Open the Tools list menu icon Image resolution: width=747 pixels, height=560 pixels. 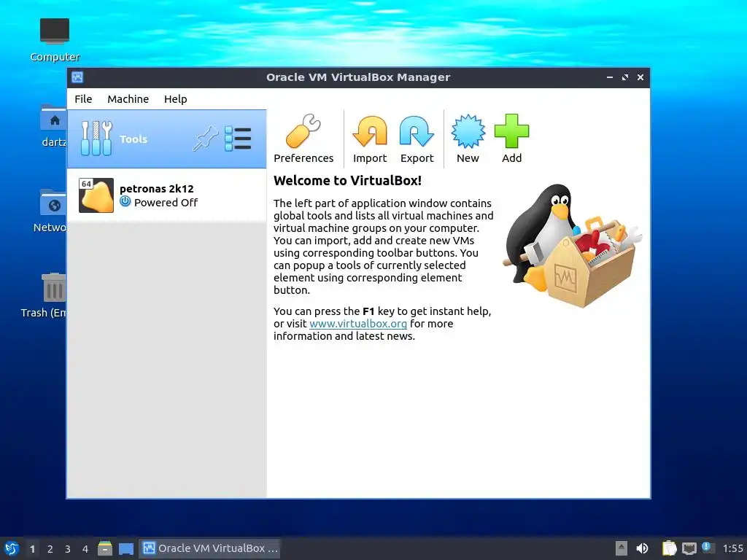click(238, 139)
